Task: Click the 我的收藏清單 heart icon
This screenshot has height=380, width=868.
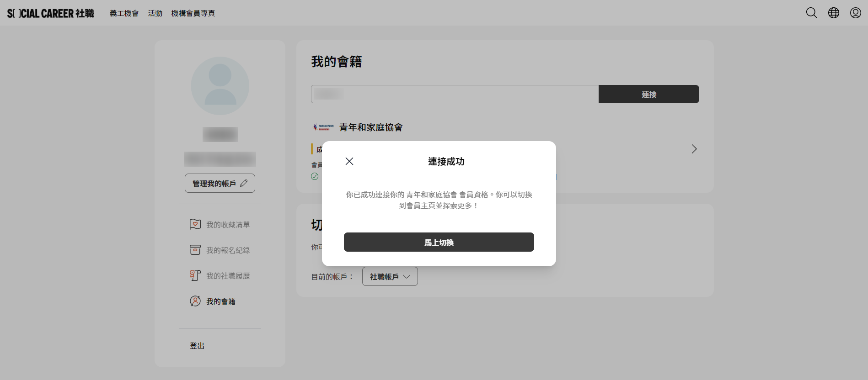Action: click(x=195, y=224)
